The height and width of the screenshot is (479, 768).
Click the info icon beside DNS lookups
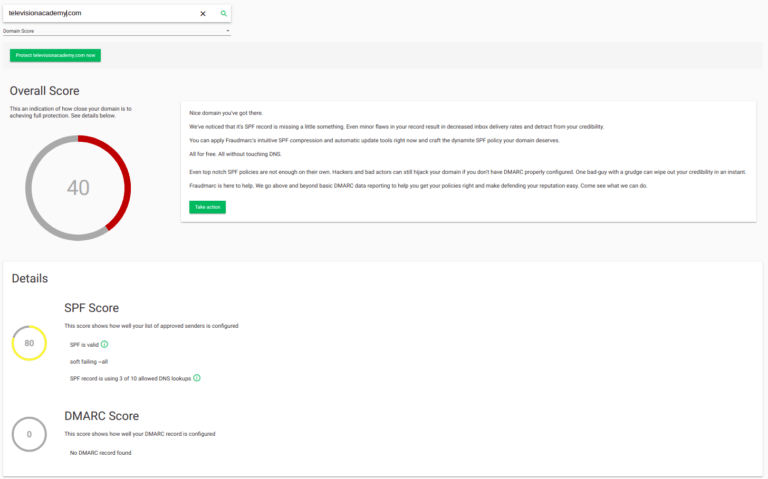pyautogui.click(x=197, y=378)
